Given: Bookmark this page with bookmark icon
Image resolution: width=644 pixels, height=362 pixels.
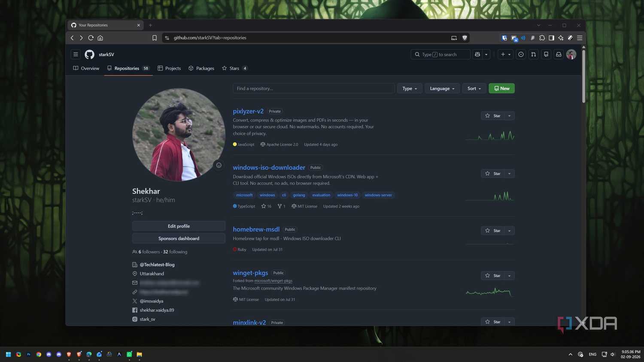Looking at the screenshot, I should [155, 38].
